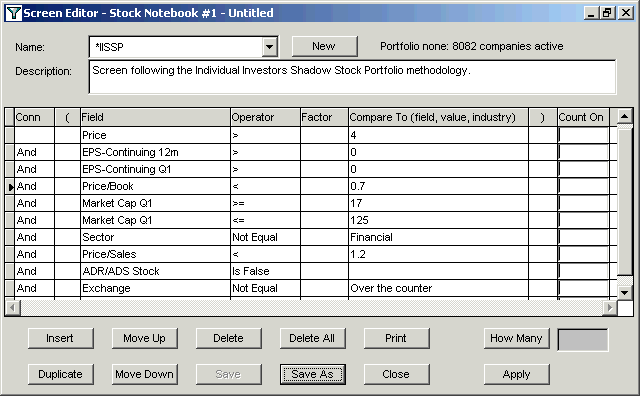This screenshot has height=396, width=640.
Task: Click the <= operator in Market Cap row
Action: point(265,220)
